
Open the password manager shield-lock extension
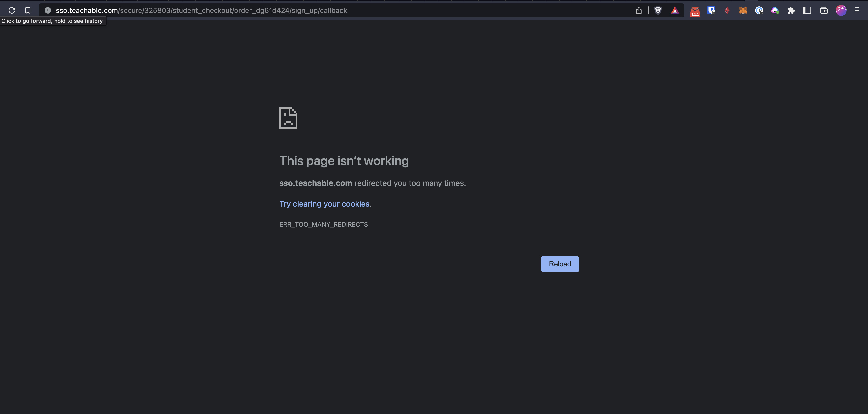pyautogui.click(x=711, y=10)
